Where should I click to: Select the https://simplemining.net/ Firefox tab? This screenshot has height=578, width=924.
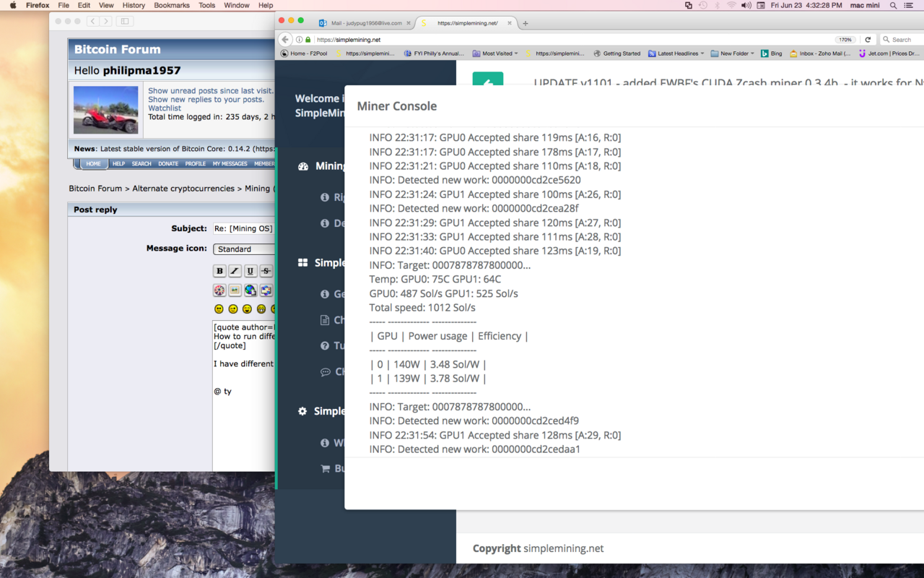point(467,23)
